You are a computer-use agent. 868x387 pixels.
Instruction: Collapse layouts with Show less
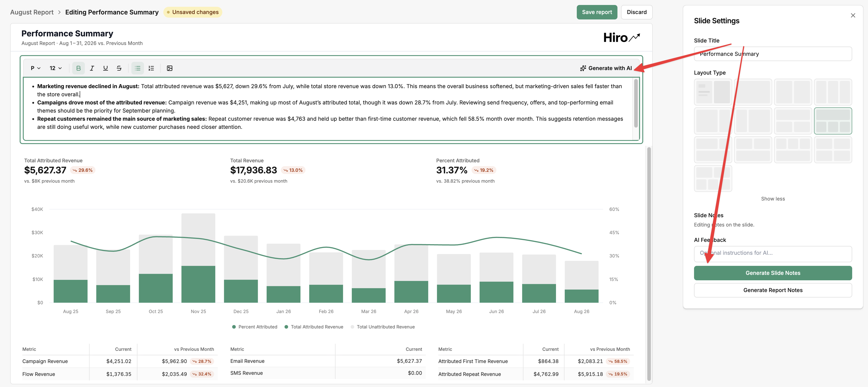point(773,199)
